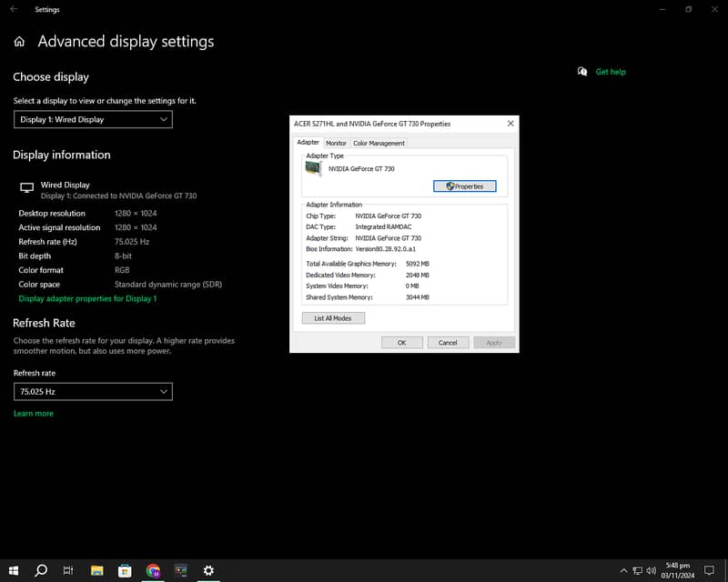Click the Total Available Graphics Memory value 5092 MB

pyautogui.click(x=418, y=264)
